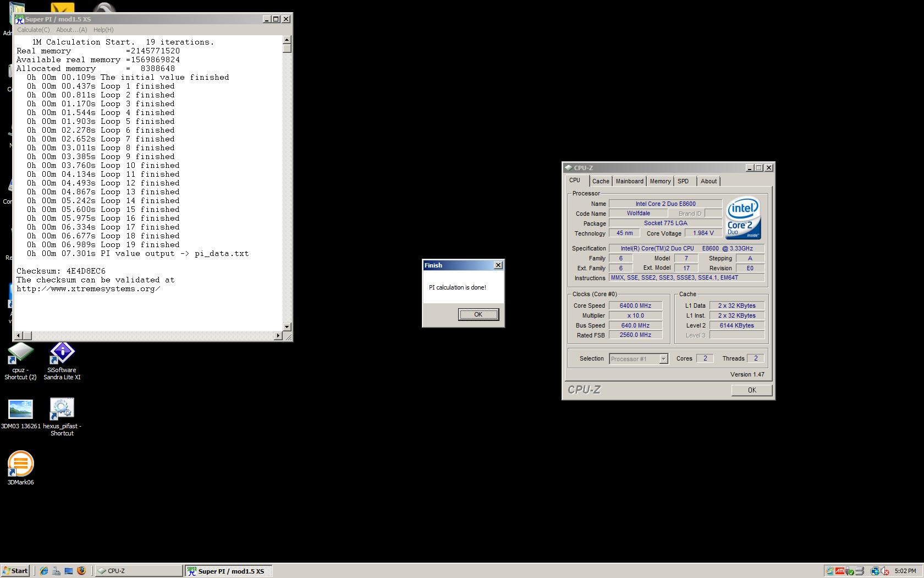Switch to the Cache tab in CPU-Z
Image resolution: width=924 pixels, height=578 pixels.
click(601, 181)
